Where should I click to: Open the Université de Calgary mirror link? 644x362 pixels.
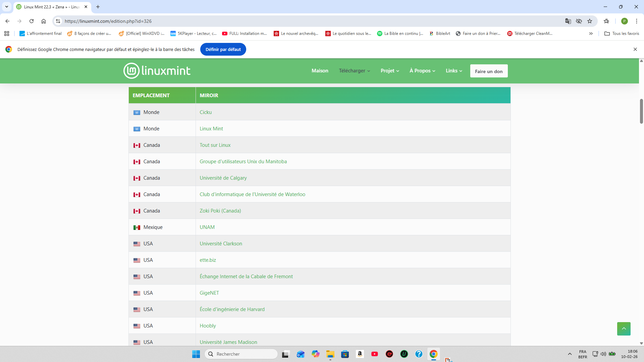tap(223, 178)
